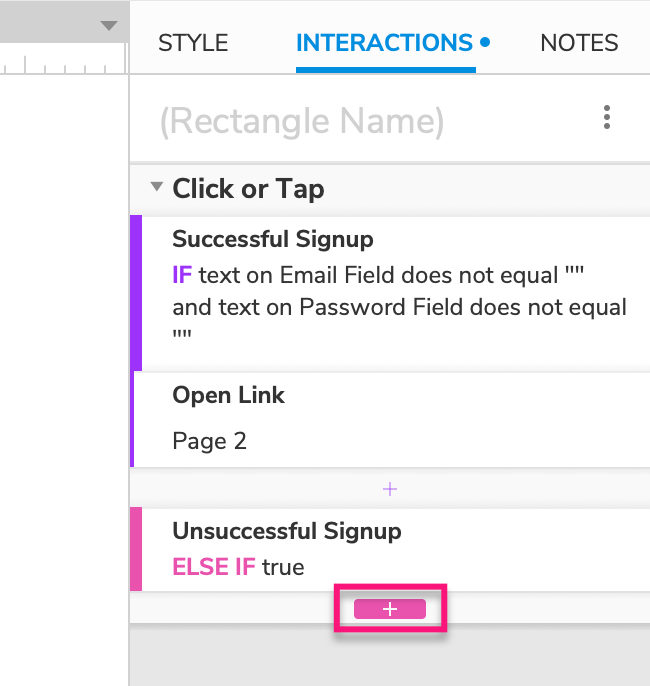Select the Successful Signup case title
Screen dimensions: 650x686
[x=273, y=239]
